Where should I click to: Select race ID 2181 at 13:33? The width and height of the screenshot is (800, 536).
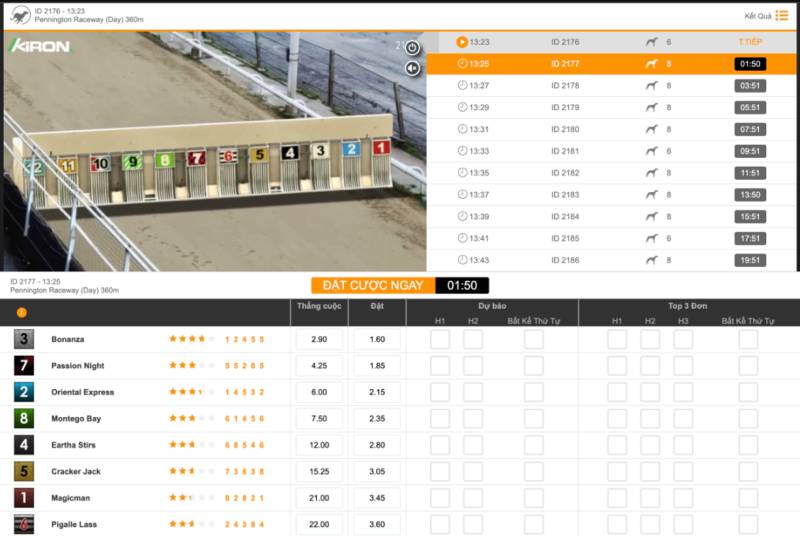565,151
